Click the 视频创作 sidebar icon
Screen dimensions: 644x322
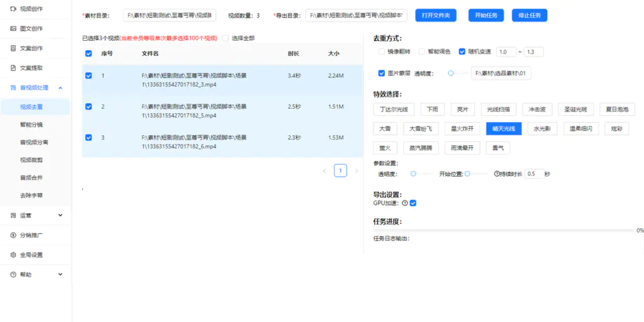tap(14, 9)
